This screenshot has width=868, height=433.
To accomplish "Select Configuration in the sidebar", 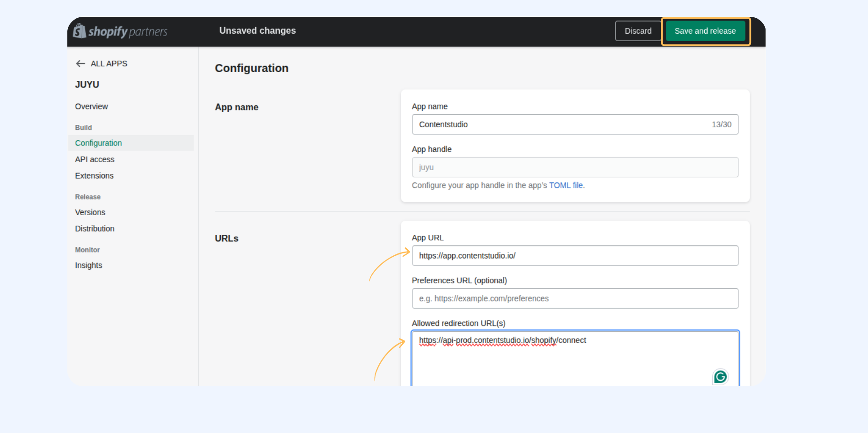I will tap(131, 143).
